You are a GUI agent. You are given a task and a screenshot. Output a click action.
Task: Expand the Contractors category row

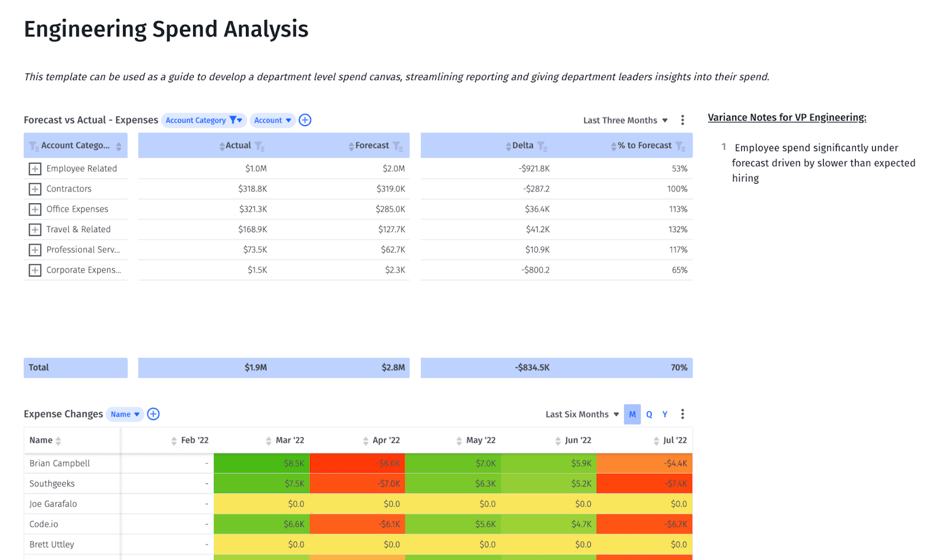[x=34, y=188]
